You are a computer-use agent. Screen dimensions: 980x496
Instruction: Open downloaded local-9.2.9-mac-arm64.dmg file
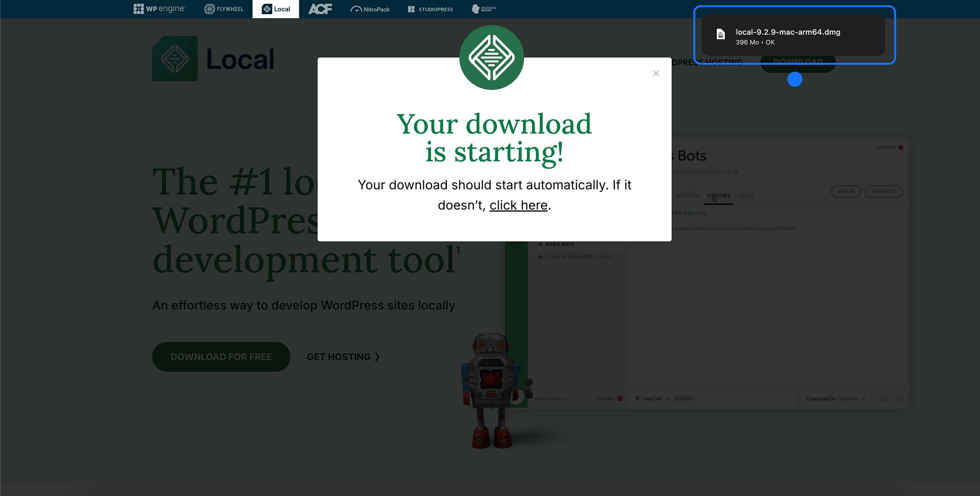click(788, 32)
